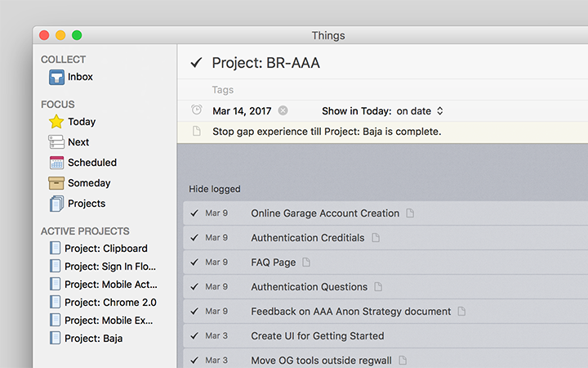Select 'Move OG tools outside regwall' title text
The height and width of the screenshot is (368, 588).
pos(321,360)
